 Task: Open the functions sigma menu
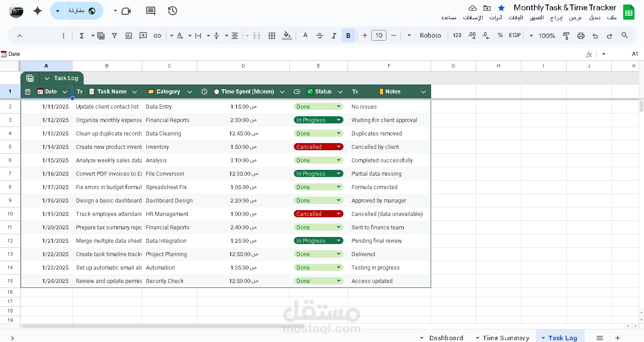click(82, 36)
